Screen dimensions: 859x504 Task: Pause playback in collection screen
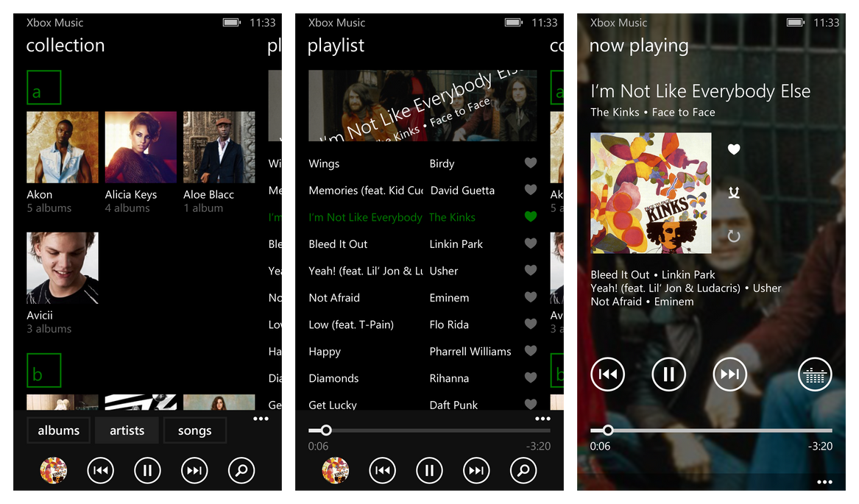tap(147, 471)
